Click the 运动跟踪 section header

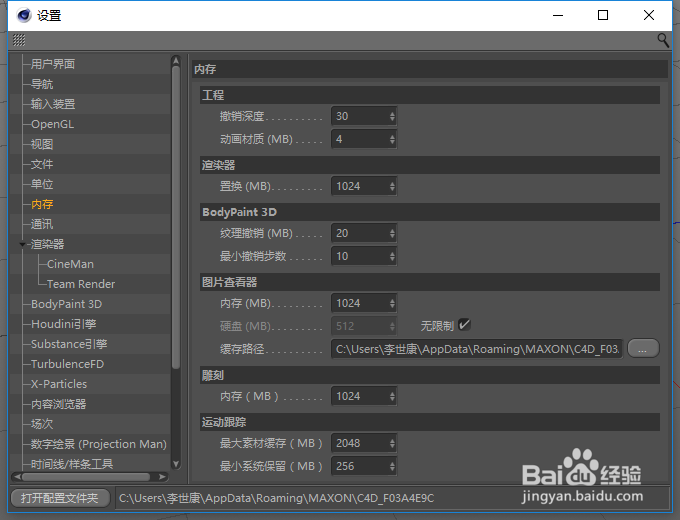coord(430,422)
